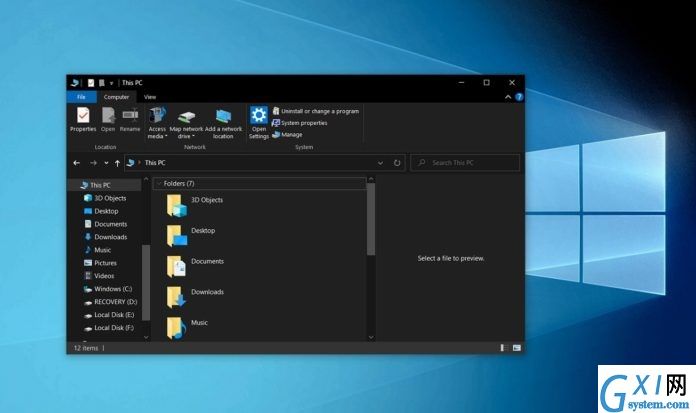Click the Properties ribbon icon

(83, 115)
